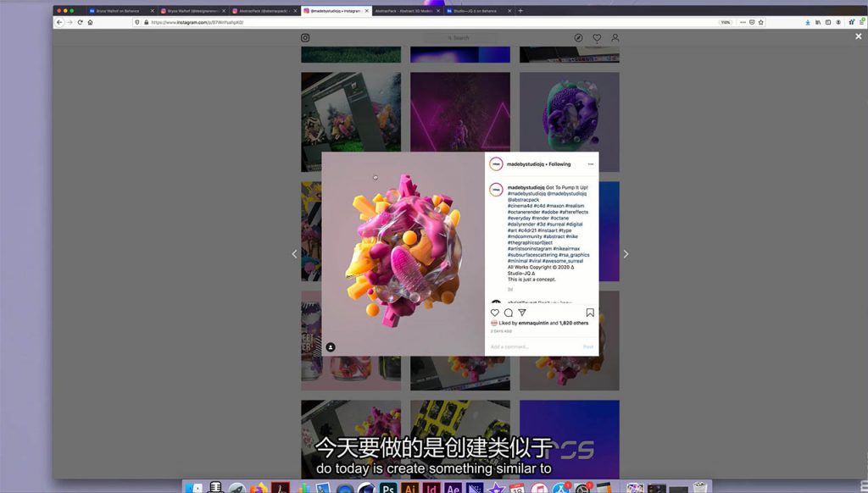
Task: Open blue gradient thumbnail at bottom right
Action: point(569,440)
